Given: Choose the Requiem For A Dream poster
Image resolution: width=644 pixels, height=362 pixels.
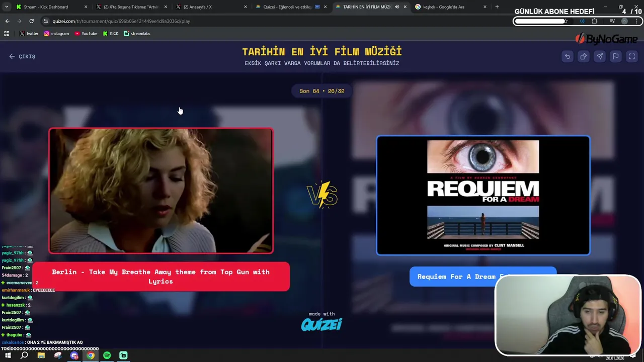Looking at the screenshot, I should (x=483, y=196).
